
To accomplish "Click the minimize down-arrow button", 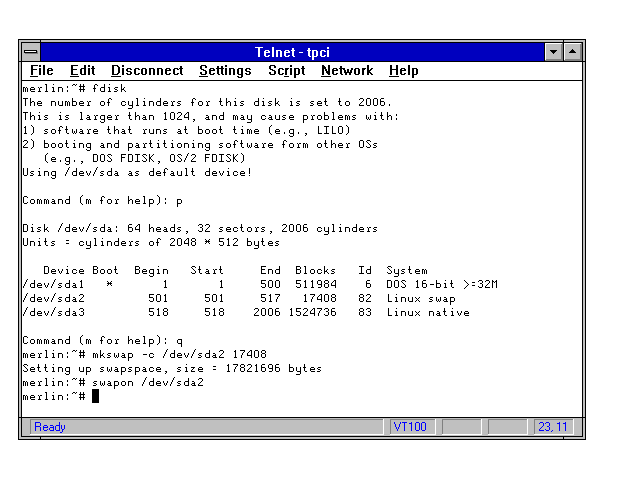I will 554,51.
